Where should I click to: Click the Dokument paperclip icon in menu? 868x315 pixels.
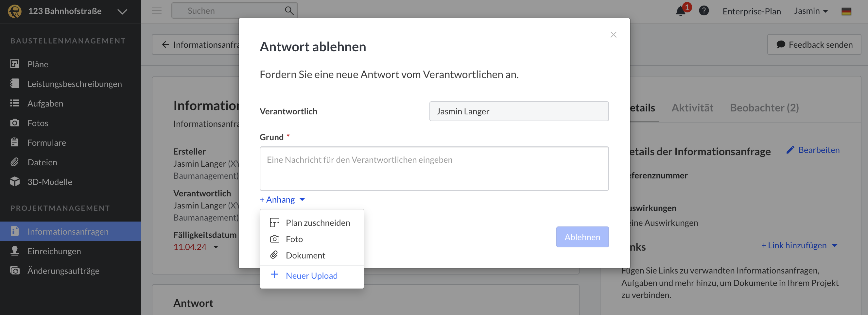(x=274, y=255)
